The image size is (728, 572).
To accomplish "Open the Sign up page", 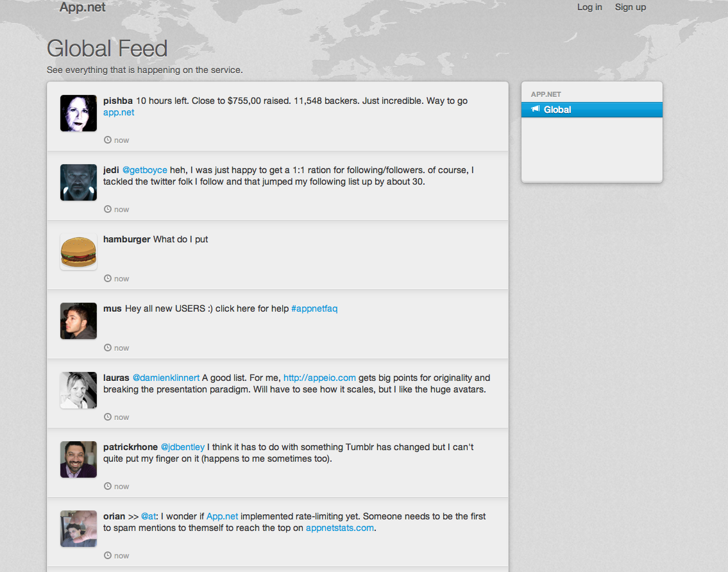I will coord(630,7).
